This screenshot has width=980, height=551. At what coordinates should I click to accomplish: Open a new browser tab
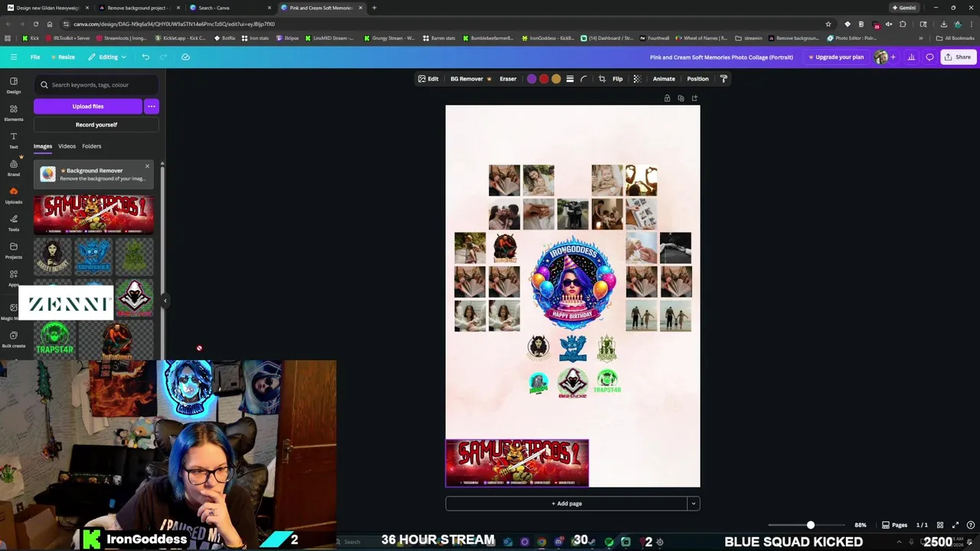(x=374, y=8)
